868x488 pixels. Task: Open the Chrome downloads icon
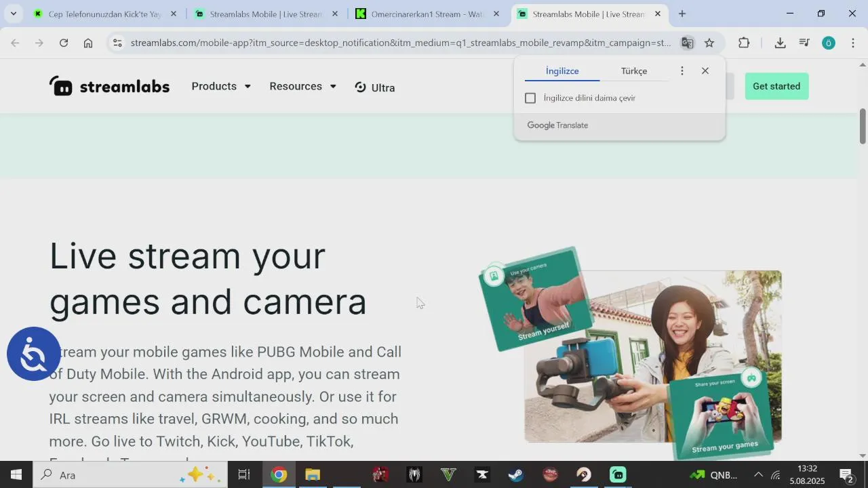(780, 43)
